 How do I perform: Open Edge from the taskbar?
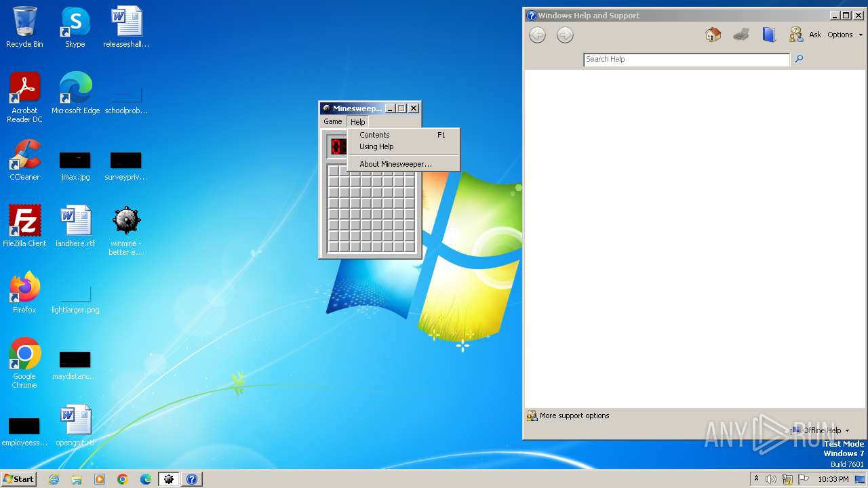146,479
